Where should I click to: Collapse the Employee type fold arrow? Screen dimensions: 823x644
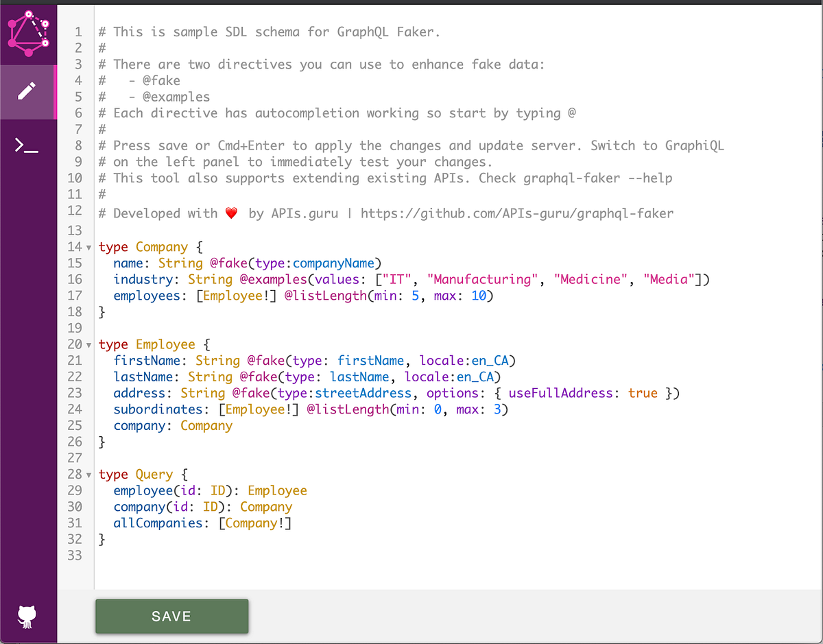90,344
